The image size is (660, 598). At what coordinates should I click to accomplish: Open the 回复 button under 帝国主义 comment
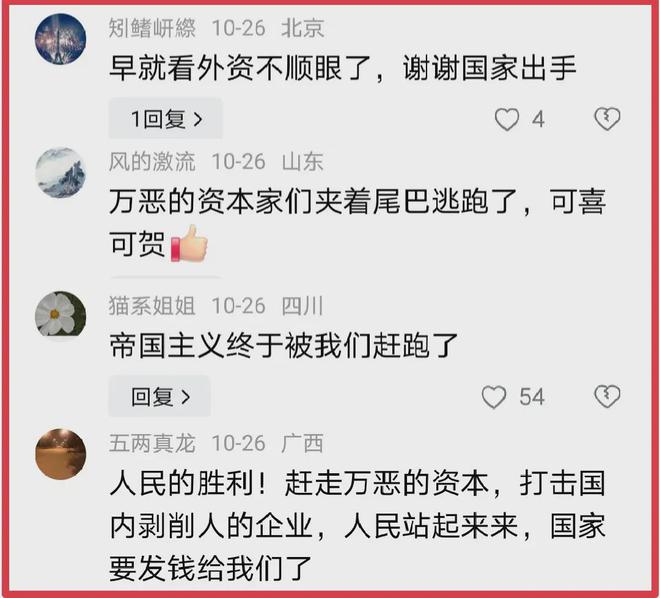pyautogui.click(x=160, y=396)
